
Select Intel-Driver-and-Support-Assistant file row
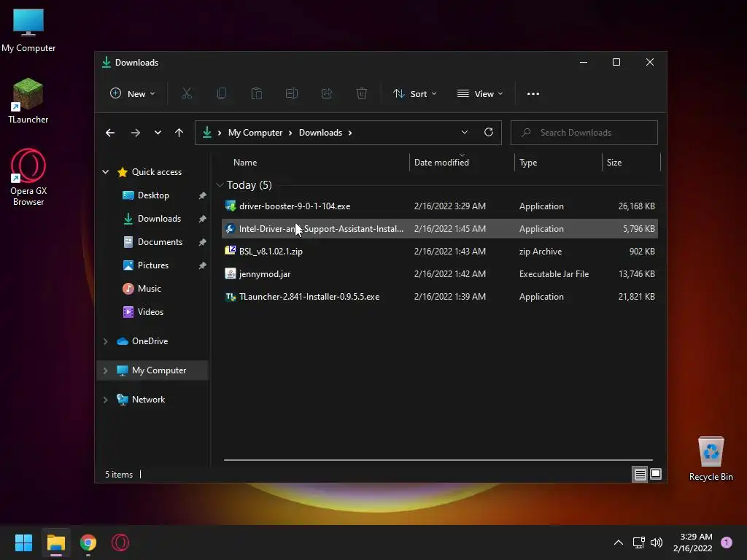click(439, 228)
